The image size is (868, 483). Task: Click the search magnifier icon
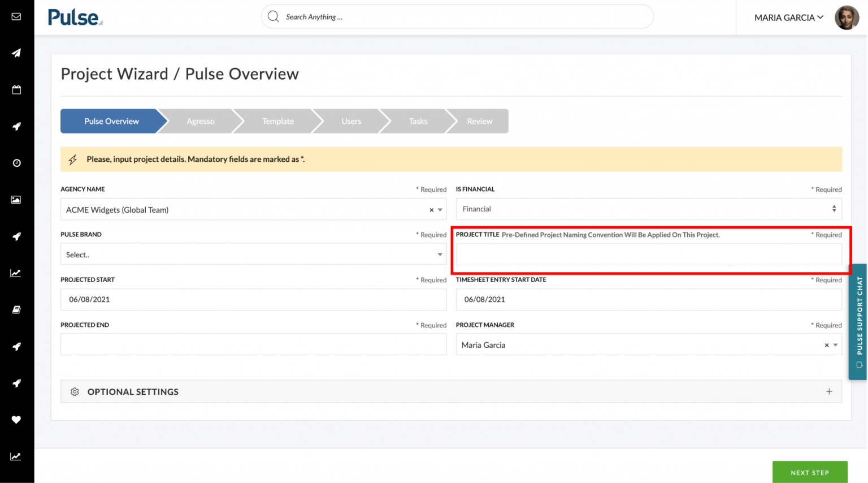point(273,16)
